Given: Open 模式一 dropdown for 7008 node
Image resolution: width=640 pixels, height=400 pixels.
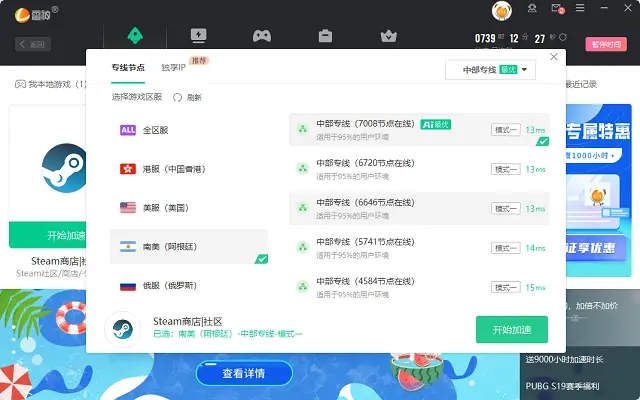Looking at the screenshot, I should pos(506,130).
